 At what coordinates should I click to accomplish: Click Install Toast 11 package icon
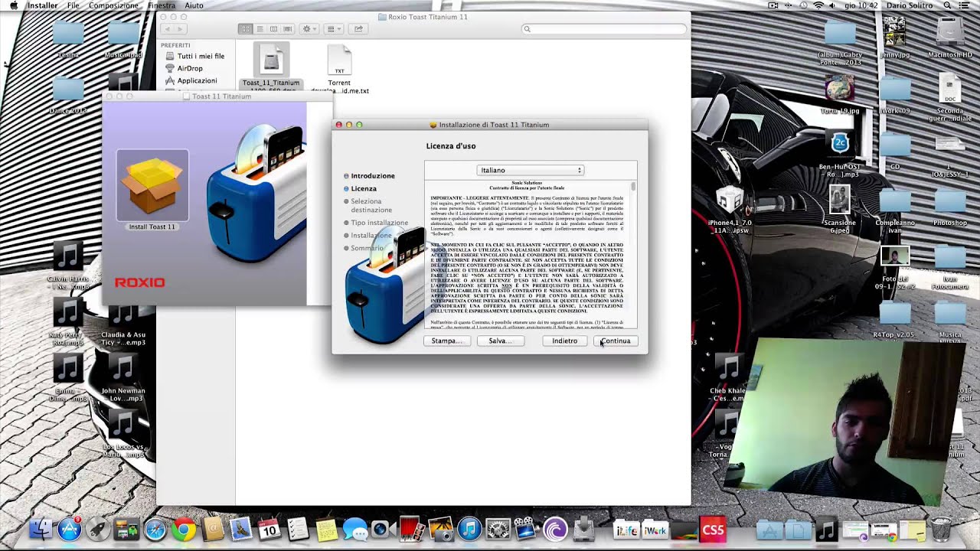pyautogui.click(x=152, y=189)
